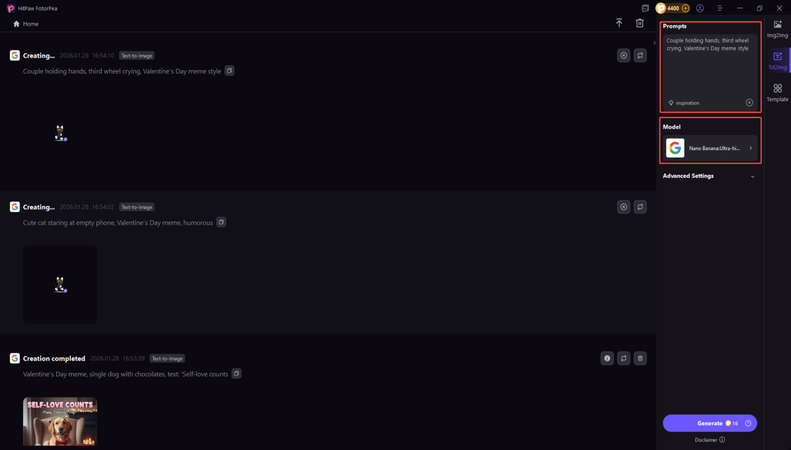Click the inspiration lightbulb option
The width and height of the screenshot is (791, 450).
[x=684, y=103]
